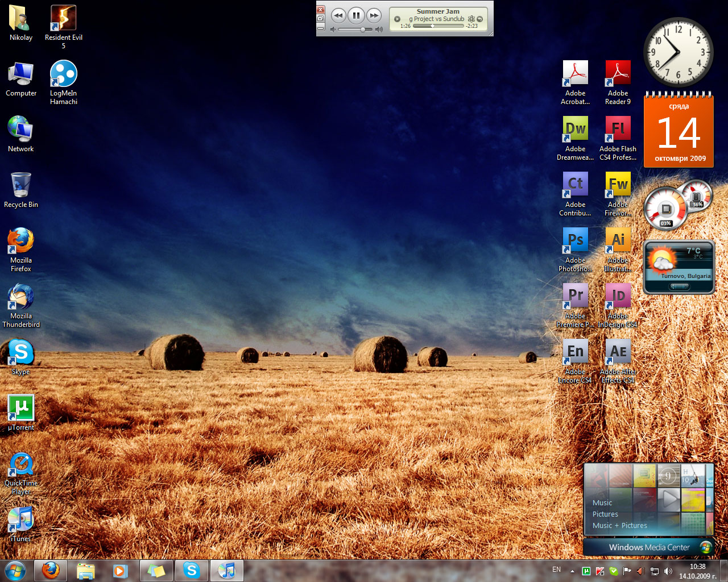Click the Windows Media Center title bar

pos(649,547)
